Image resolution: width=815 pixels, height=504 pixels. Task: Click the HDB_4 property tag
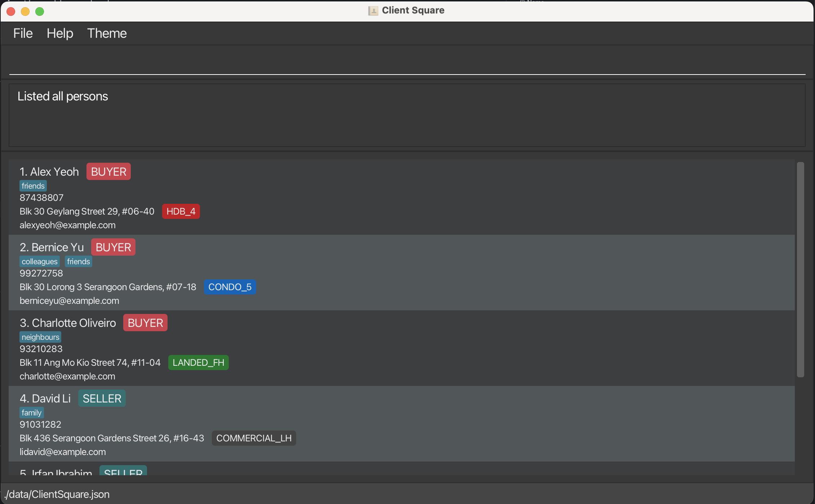[x=181, y=211]
